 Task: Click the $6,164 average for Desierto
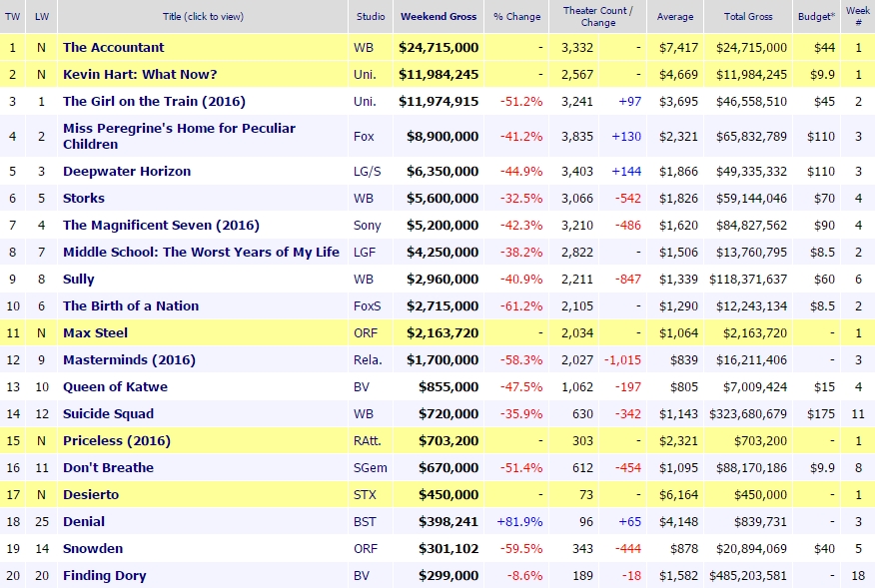[x=678, y=495]
